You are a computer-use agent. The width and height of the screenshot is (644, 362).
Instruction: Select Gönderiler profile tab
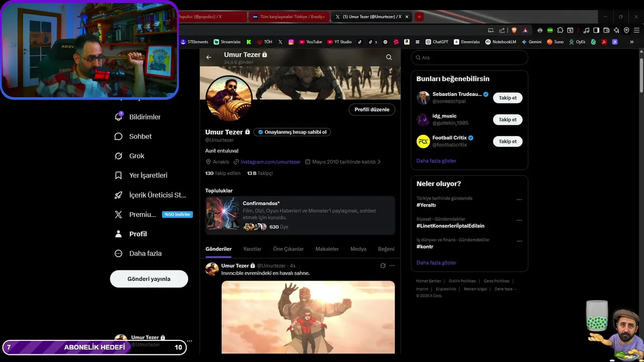tap(218, 249)
